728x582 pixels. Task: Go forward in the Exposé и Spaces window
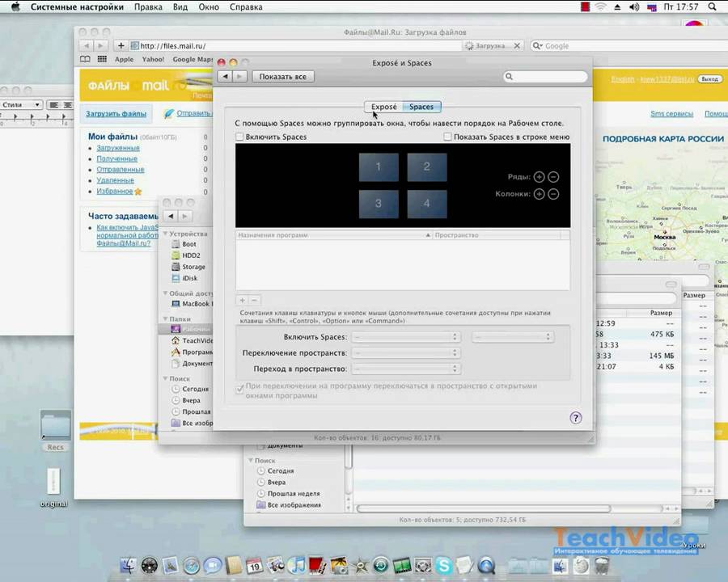tap(239, 77)
